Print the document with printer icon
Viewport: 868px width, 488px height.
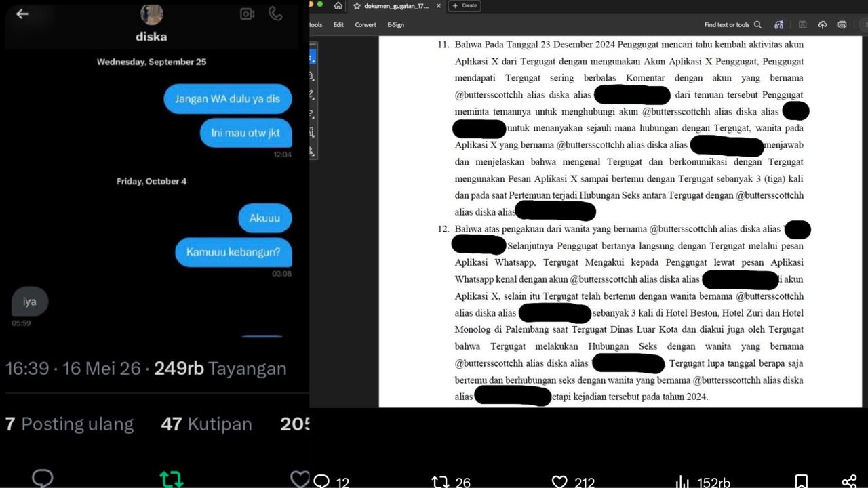(x=842, y=24)
